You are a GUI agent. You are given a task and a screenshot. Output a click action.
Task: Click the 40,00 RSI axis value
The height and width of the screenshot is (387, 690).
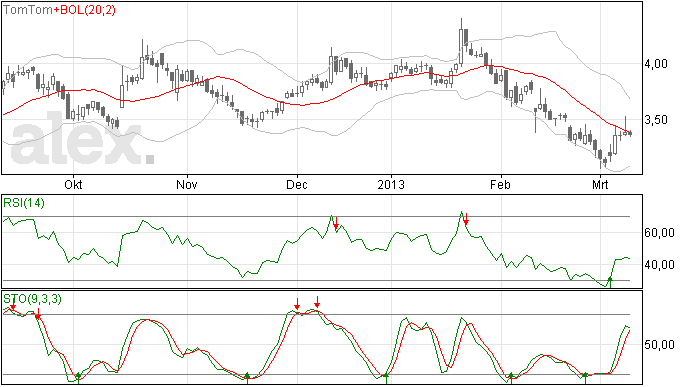point(659,265)
